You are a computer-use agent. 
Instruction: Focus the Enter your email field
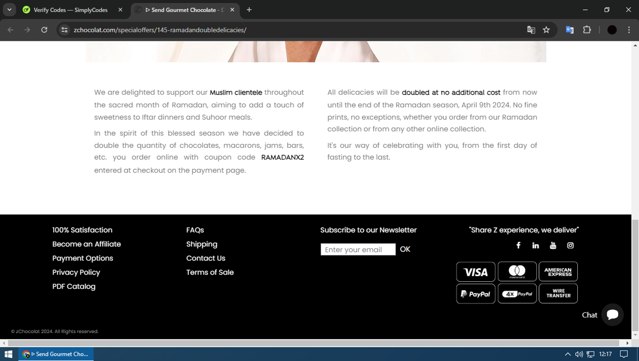click(358, 249)
